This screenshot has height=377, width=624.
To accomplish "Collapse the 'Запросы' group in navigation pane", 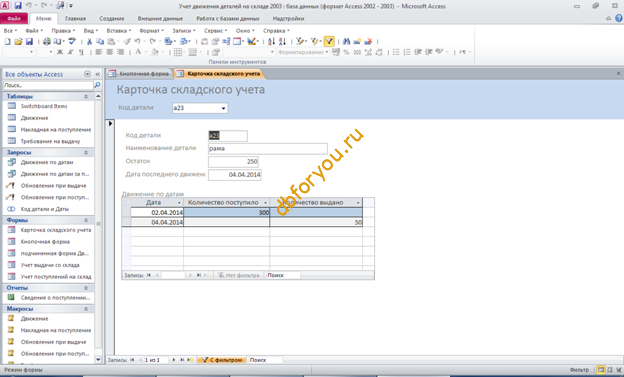I will tap(86, 152).
